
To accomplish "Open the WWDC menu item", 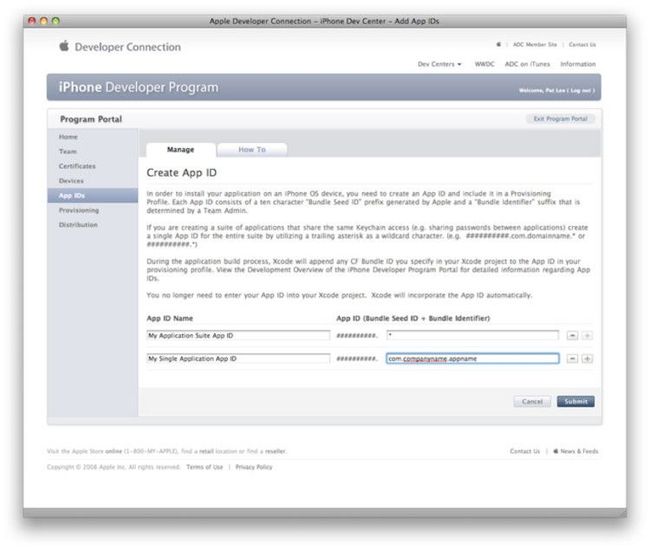I will (485, 64).
